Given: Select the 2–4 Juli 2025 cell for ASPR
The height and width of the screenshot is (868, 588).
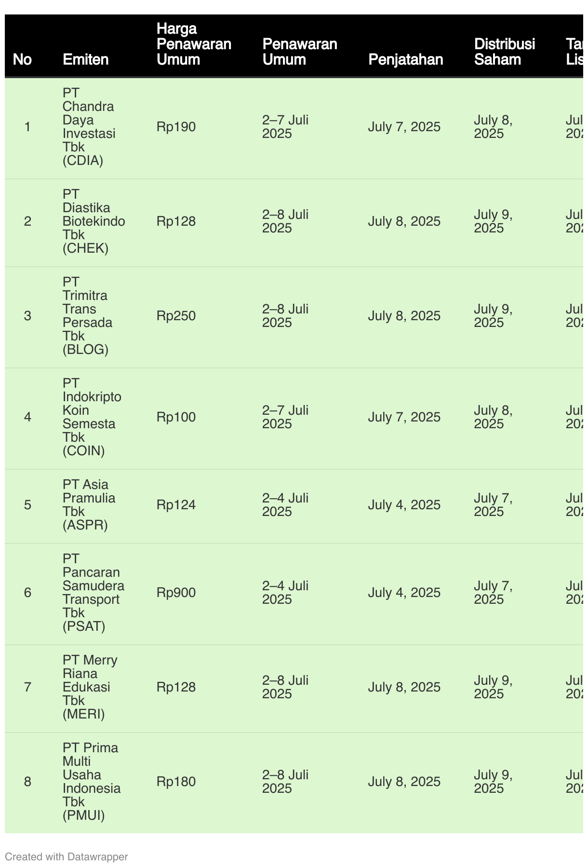Looking at the screenshot, I should 285,505.
